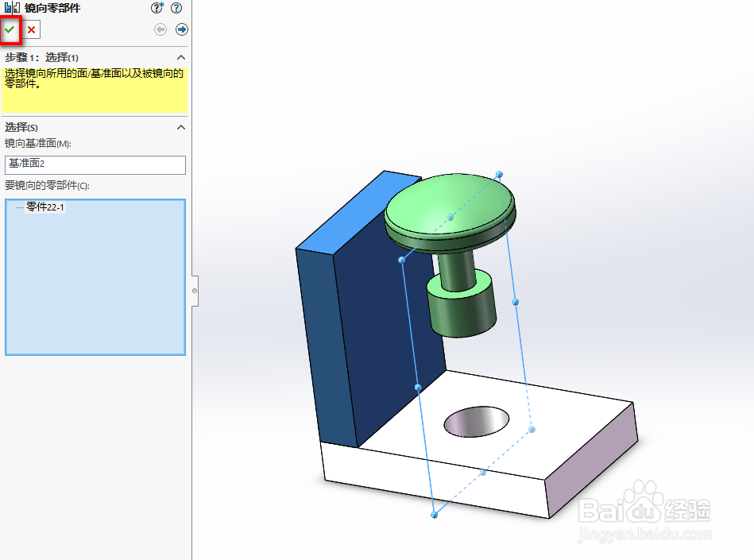The image size is (754, 560).
Task: Click the 镜向零部件 panel title
Action: pos(52,8)
